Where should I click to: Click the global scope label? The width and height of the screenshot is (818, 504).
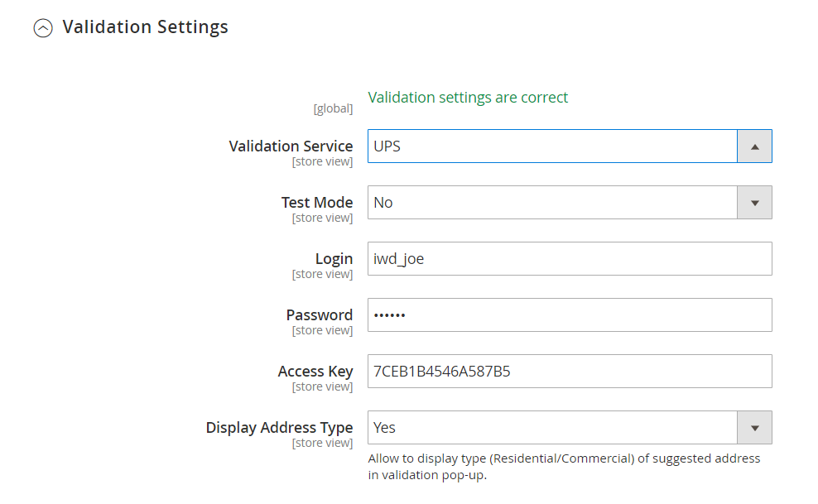[x=333, y=108]
